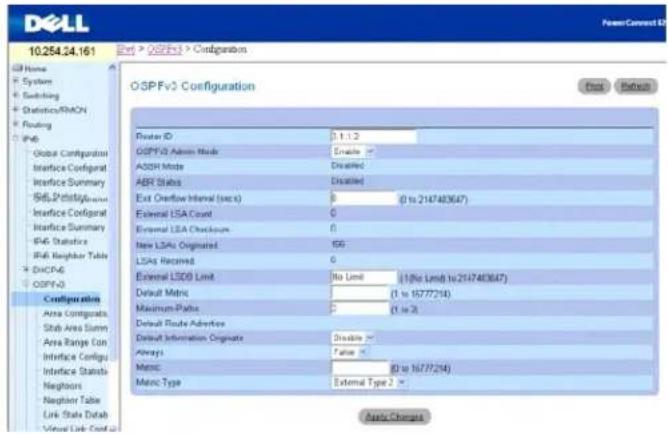
Task: Click the Maximum Paths input field
Action: [360, 308]
